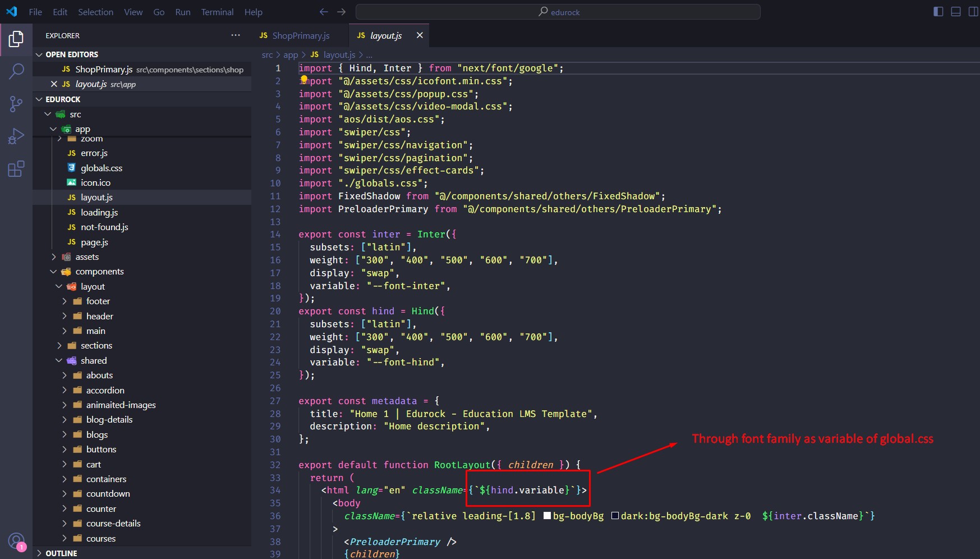Expand the header folder
Screen dimensions: 980x559
142,316
